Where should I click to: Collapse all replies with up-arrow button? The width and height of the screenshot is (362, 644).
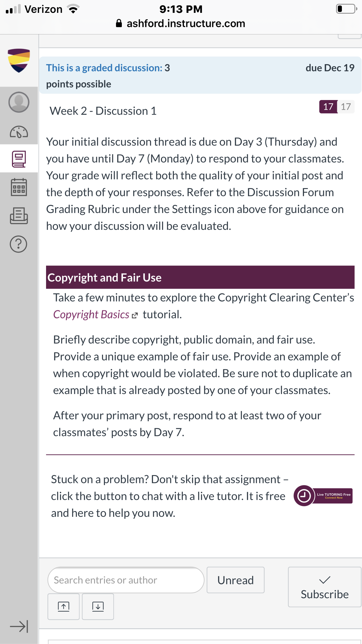click(x=64, y=606)
